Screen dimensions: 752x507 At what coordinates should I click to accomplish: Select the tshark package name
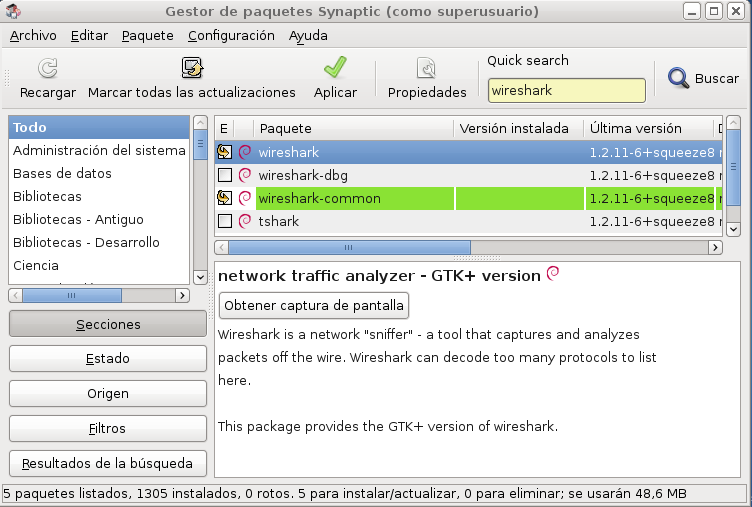279,222
